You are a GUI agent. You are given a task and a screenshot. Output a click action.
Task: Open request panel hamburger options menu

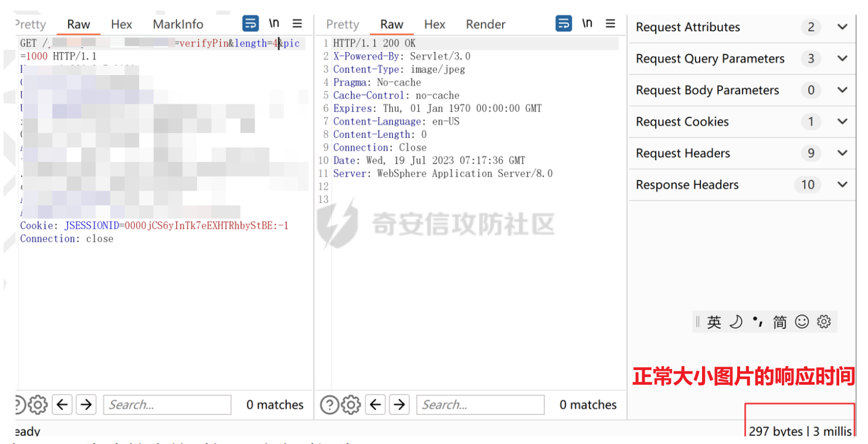tap(297, 23)
